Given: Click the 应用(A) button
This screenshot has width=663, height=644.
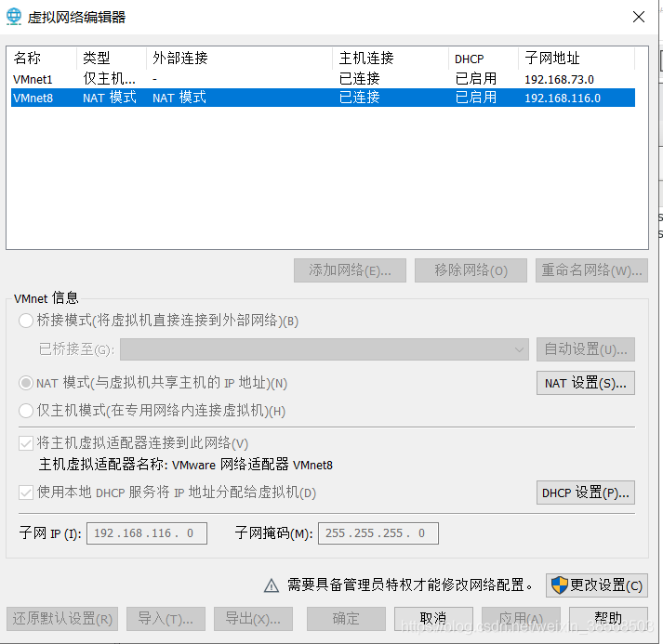Looking at the screenshot, I should (x=521, y=619).
